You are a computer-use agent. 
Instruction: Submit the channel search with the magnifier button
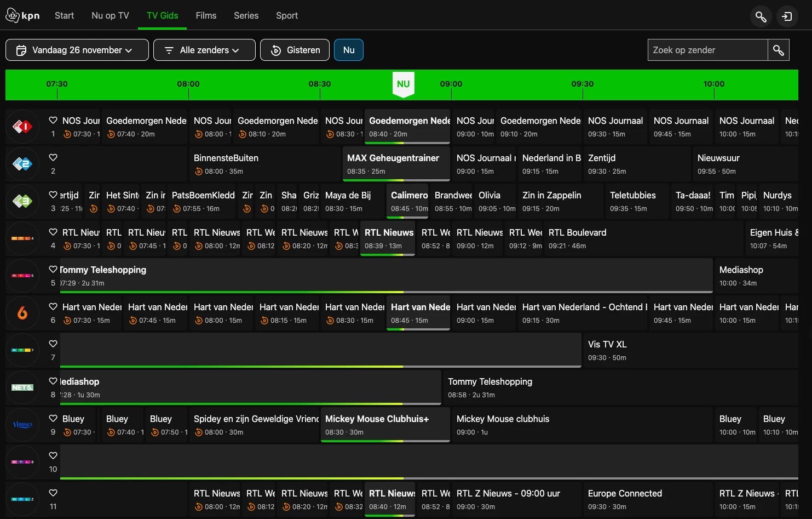778,50
